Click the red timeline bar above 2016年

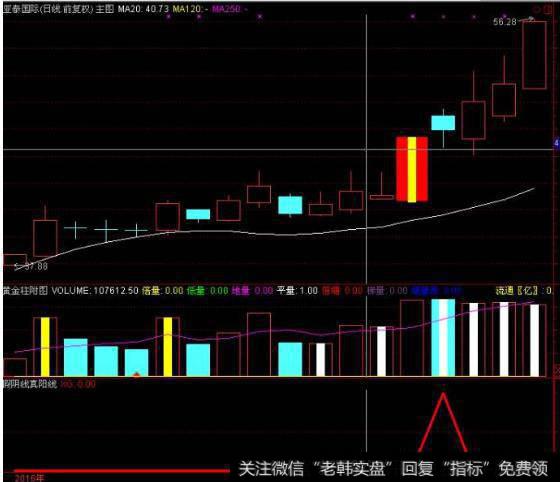click(121, 471)
